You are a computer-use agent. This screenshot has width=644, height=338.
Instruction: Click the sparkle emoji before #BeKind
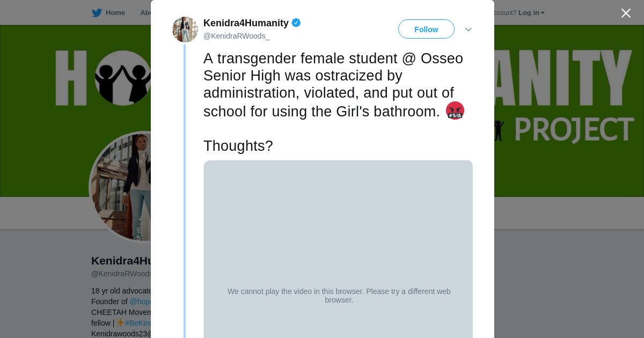[x=120, y=323]
